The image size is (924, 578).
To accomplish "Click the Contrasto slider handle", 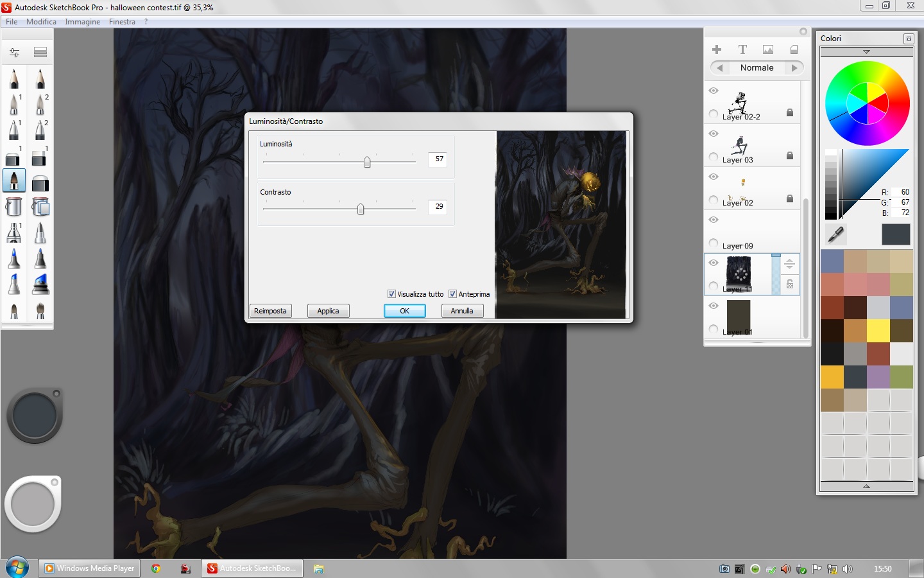I will (x=361, y=209).
